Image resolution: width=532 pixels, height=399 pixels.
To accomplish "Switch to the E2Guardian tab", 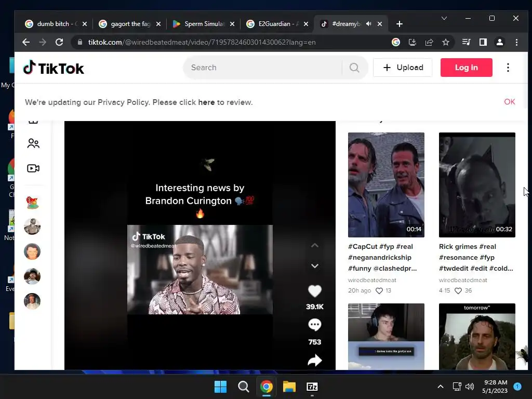I will point(277,24).
